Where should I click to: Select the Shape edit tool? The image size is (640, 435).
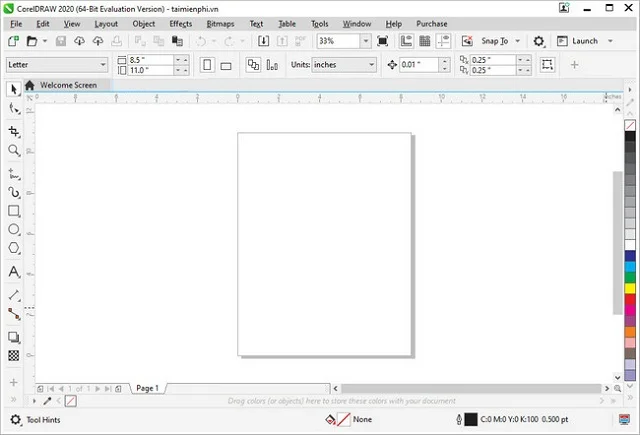point(14,109)
